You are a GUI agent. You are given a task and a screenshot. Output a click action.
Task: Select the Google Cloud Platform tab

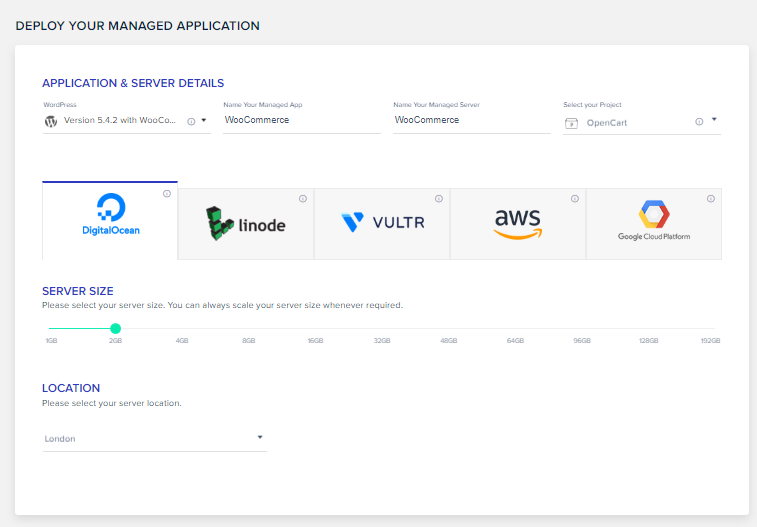(x=653, y=224)
